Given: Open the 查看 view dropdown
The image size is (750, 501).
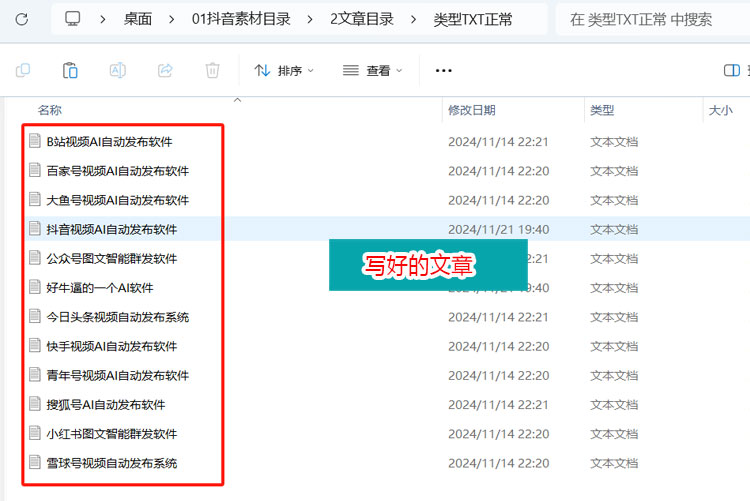Looking at the screenshot, I should (373, 71).
